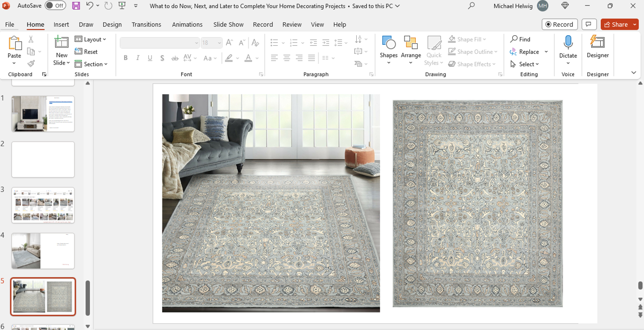
Task: Select the Format Painter brush
Action: (x=31, y=63)
